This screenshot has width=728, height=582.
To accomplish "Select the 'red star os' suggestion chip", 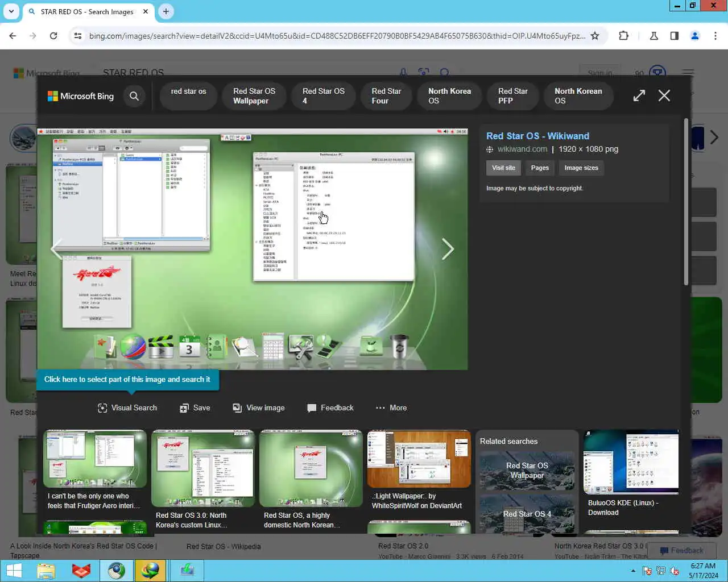I will coord(188,95).
